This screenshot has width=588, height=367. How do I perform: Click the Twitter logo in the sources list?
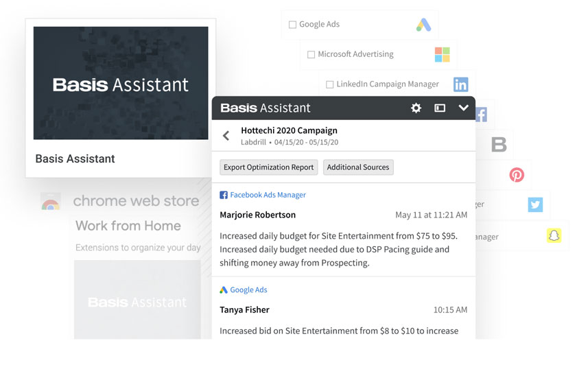click(535, 204)
